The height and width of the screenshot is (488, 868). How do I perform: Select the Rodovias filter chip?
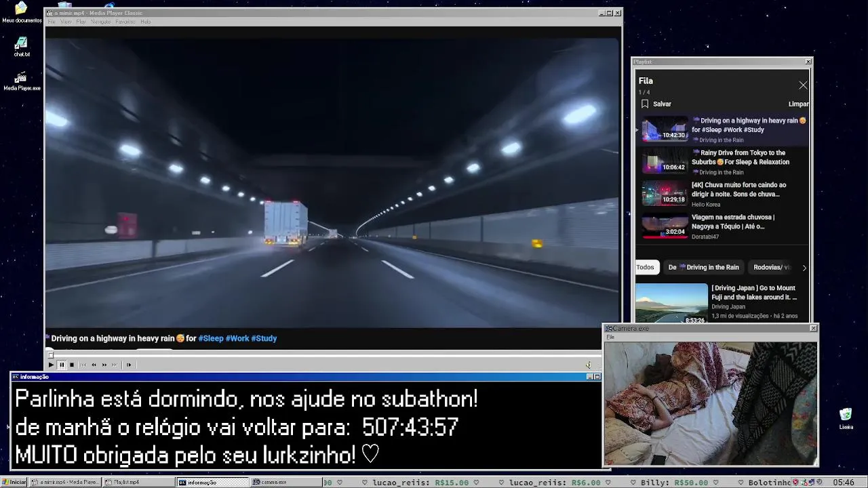pos(772,267)
